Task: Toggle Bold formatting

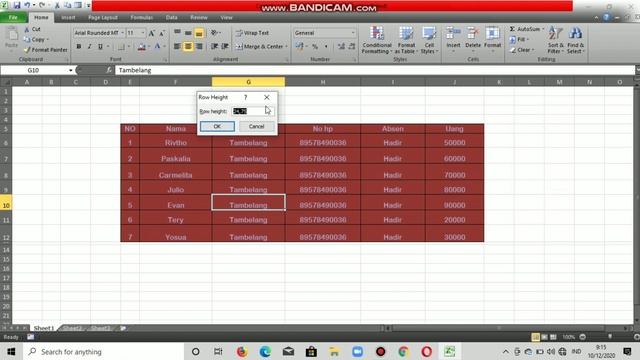Action: [79, 47]
